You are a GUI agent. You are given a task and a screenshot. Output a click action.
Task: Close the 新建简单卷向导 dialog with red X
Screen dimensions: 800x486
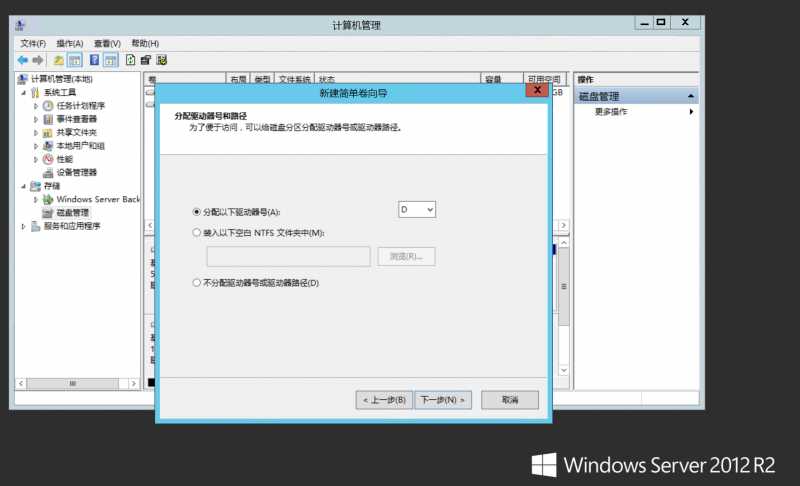(x=537, y=90)
